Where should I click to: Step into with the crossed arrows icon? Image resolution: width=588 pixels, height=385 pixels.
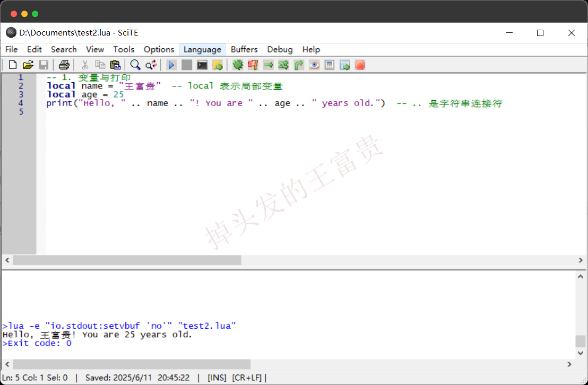pyautogui.click(x=283, y=65)
